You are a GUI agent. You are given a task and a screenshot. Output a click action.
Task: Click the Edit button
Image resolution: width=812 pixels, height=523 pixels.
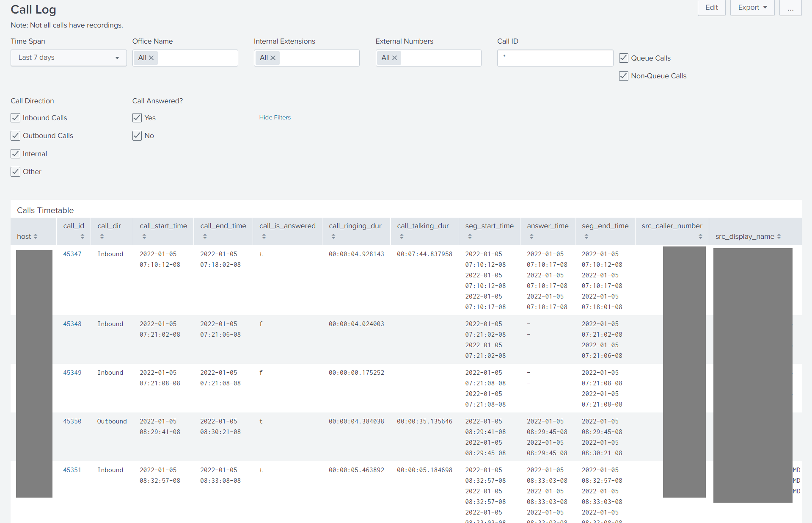coord(711,8)
